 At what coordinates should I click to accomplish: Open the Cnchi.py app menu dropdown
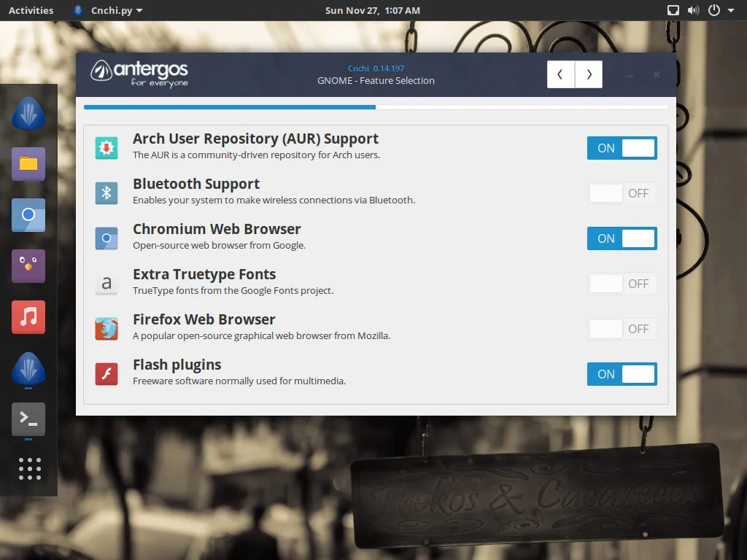[108, 10]
